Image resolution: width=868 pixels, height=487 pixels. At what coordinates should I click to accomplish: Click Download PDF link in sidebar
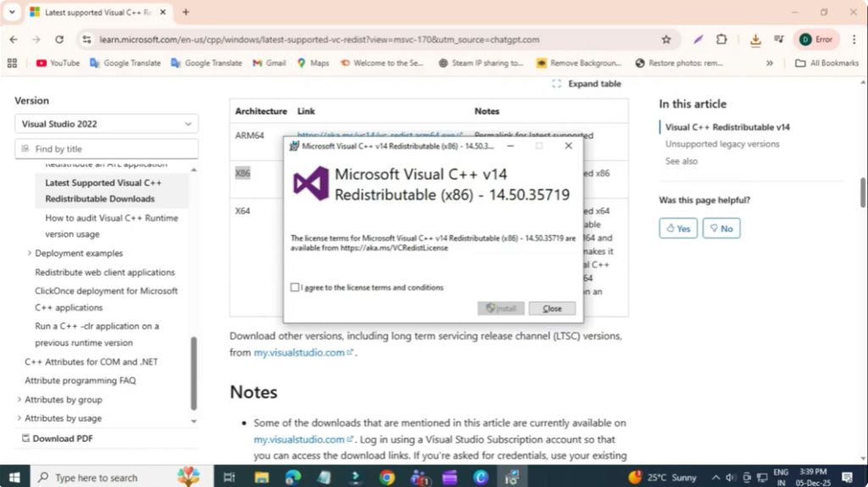(x=57, y=439)
